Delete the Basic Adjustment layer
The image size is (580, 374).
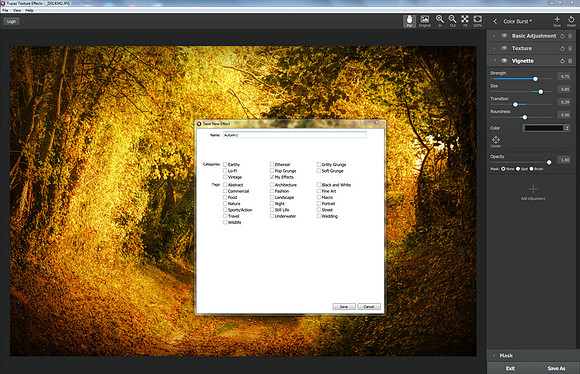[570, 36]
